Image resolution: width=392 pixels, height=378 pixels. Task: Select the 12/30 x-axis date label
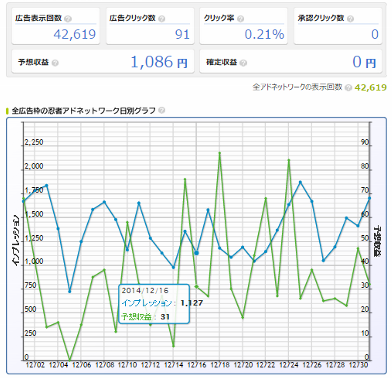[x=358, y=365]
